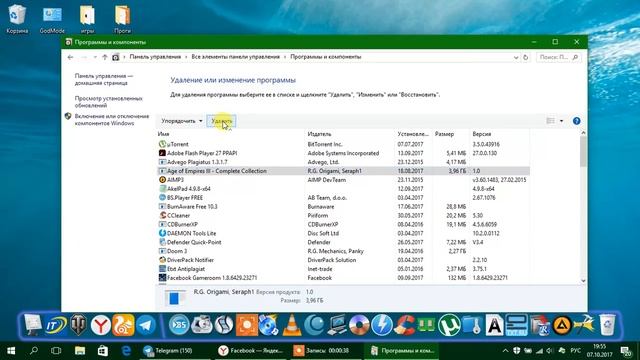
Task: Select Etxt Antiplagiat entry
Action: pyautogui.click(x=343, y=269)
